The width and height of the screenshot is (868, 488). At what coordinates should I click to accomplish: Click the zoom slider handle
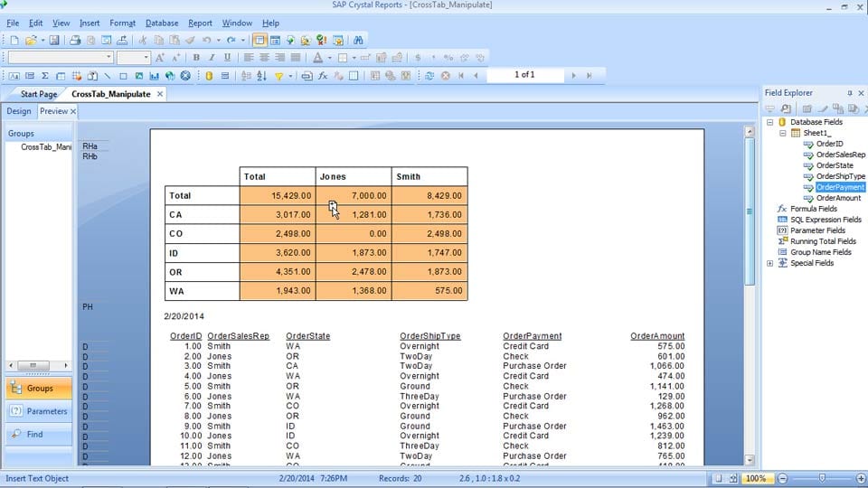(822, 478)
